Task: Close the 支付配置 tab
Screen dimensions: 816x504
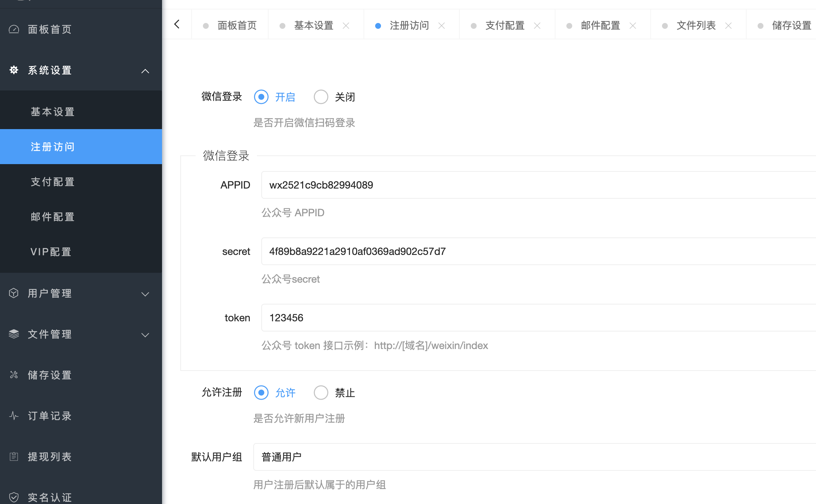Action: tap(537, 26)
